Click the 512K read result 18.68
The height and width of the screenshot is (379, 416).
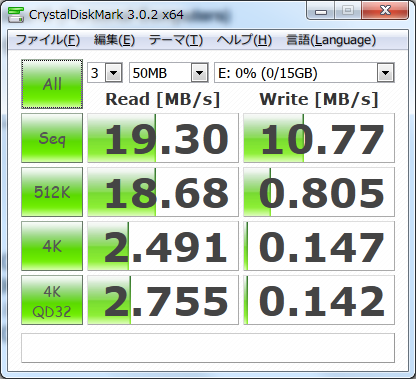(163, 192)
